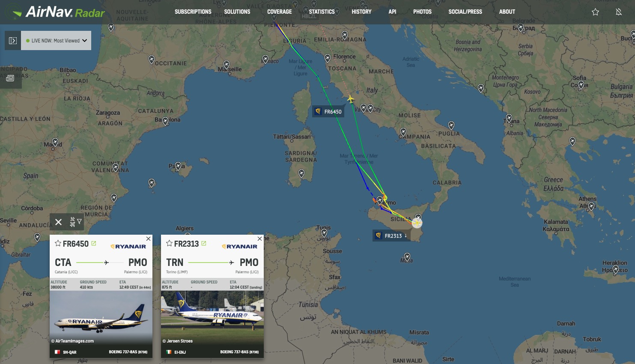The width and height of the screenshot is (635, 364).
Task: Toggle the sidebar panel icon beside LIVE NOW
Action: (13, 41)
